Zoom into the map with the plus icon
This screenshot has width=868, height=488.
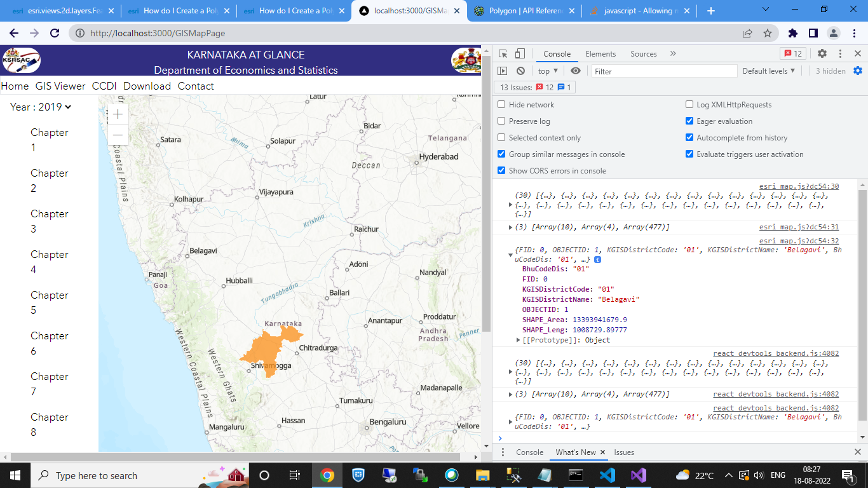(118, 114)
